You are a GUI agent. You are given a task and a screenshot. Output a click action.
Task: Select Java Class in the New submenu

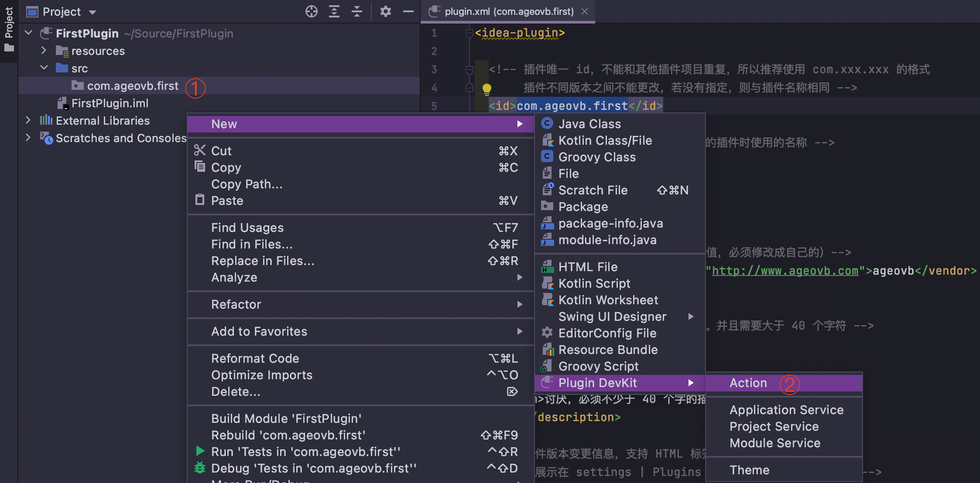[x=620, y=124]
